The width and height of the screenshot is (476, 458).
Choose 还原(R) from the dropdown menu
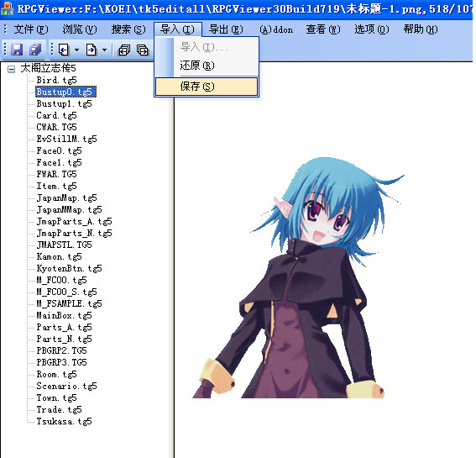207,66
